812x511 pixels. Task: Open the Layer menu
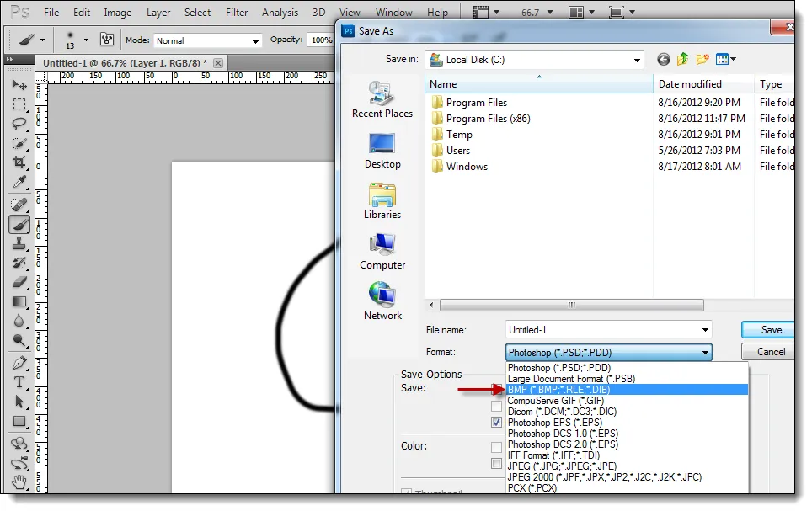(x=158, y=12)
